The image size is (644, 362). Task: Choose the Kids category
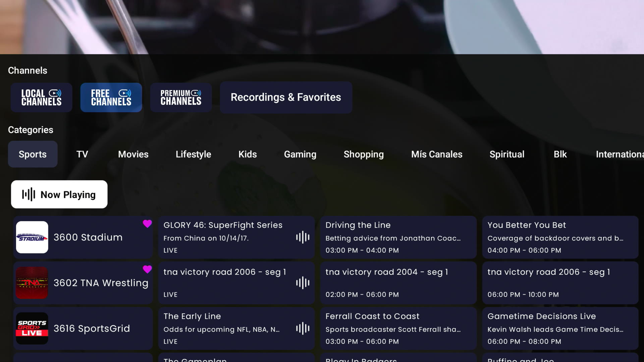[x=248, y=154]
